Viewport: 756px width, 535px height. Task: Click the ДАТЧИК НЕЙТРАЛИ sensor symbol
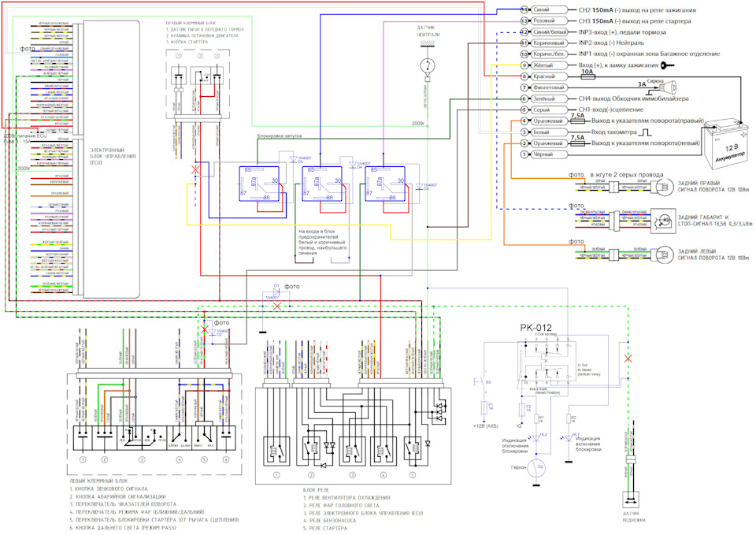428,65
